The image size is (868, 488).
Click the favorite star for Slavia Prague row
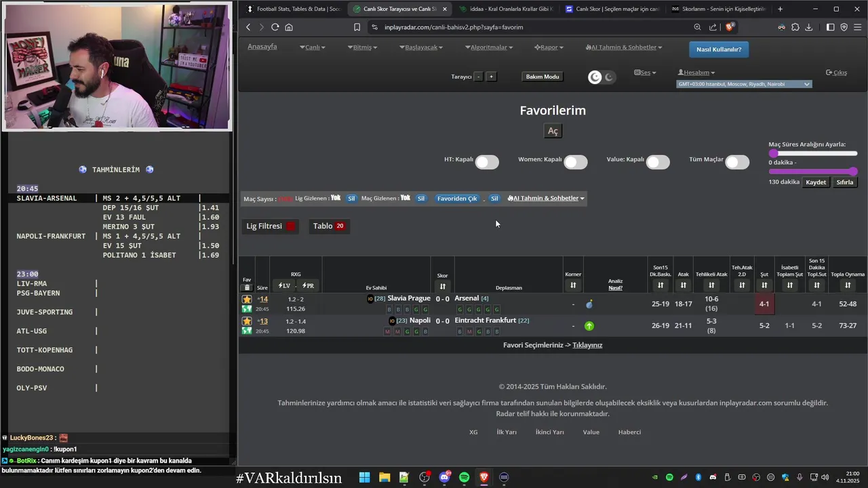click(x=247, y=299)
